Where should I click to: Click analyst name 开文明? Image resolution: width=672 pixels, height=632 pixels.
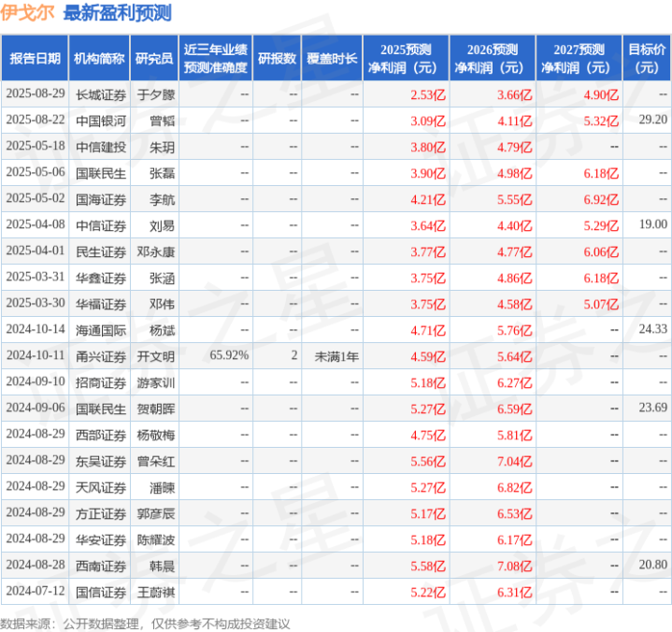pyautogui.click(x=156, y=357)
